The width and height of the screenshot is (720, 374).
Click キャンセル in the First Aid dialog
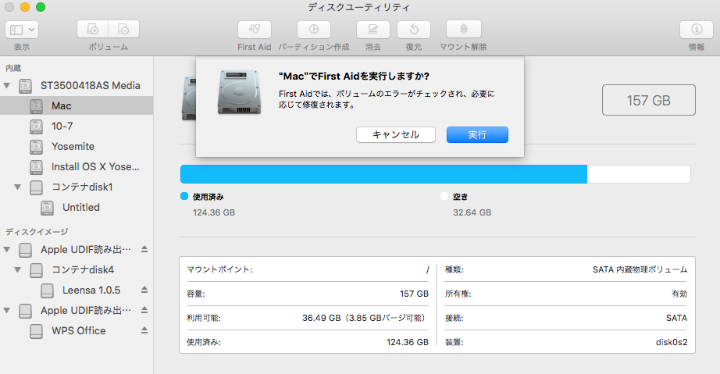[396, 135]
